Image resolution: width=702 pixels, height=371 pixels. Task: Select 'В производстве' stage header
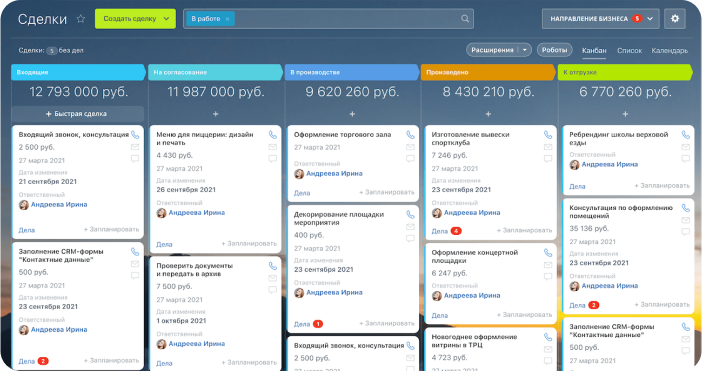pos(352,72)
